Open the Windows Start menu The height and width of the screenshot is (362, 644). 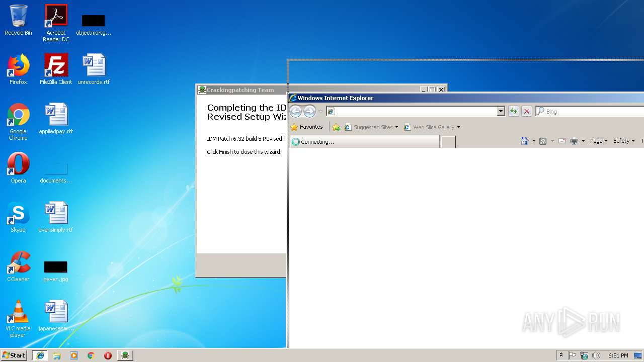point(14,355)
